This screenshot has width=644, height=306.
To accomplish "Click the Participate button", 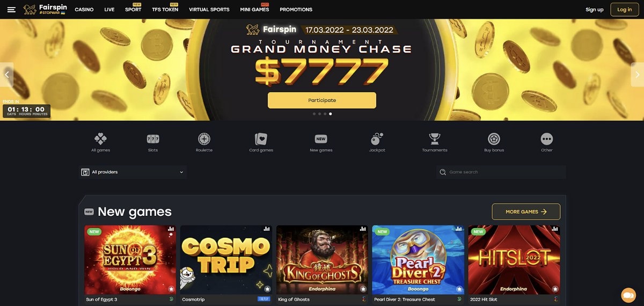I will point(322,100).
